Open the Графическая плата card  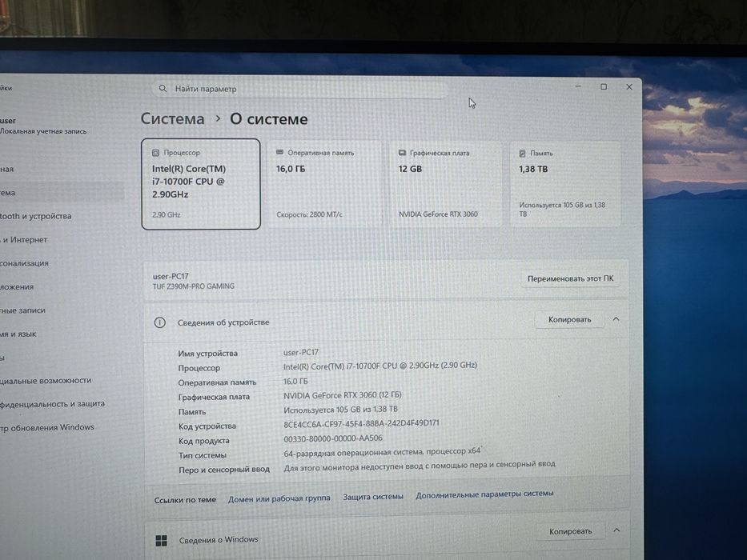(x=446, y=184)
